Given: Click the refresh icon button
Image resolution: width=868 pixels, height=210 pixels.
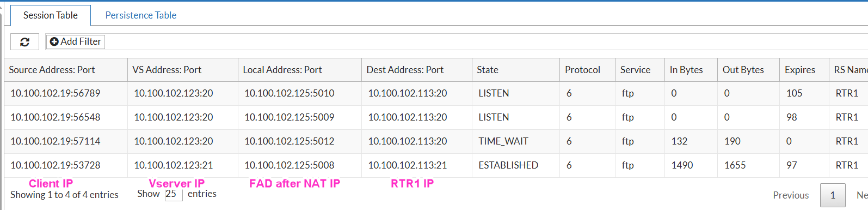Looking at the screenshot, I should pos(24,42).
